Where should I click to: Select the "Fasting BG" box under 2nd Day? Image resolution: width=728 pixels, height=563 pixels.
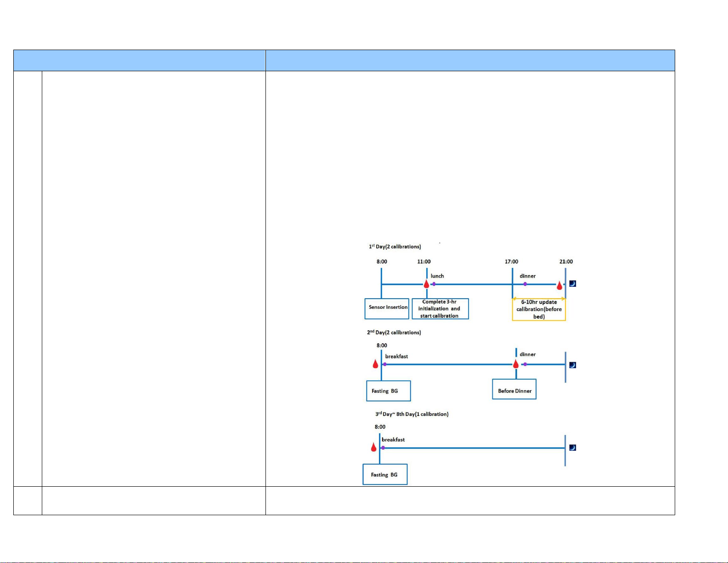click(388, 391)
